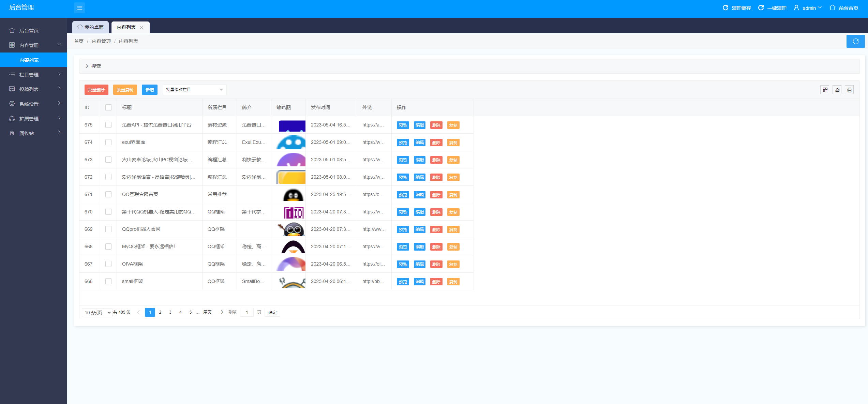868x404 pixels.
Task: Click the 清理缓存 refresh icon
Action: click(725, 8)
